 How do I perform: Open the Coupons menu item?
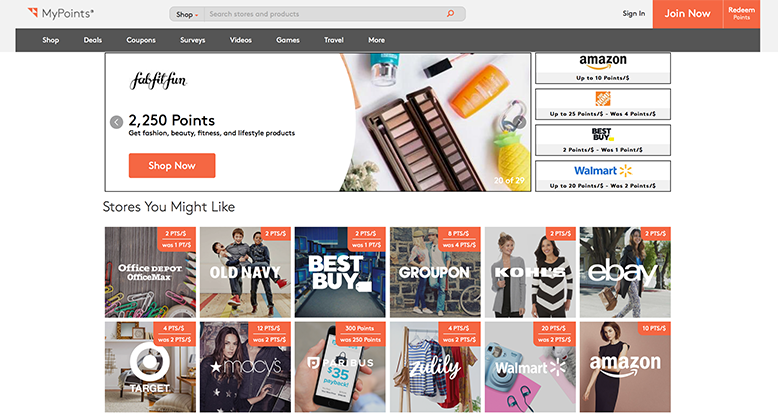click(141, 40)
